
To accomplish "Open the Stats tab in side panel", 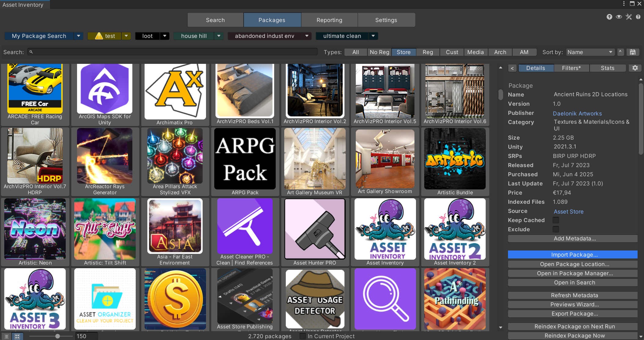I will click(608, 68).
